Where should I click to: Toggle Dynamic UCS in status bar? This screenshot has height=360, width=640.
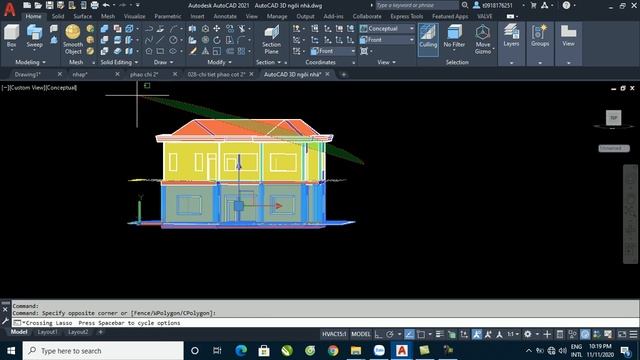(464, 334)
